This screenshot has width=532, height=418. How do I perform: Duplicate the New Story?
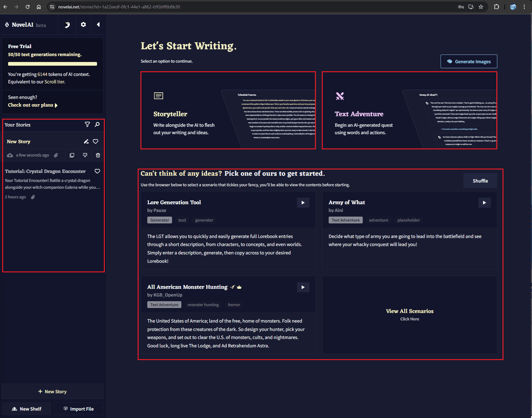[72, 155]
